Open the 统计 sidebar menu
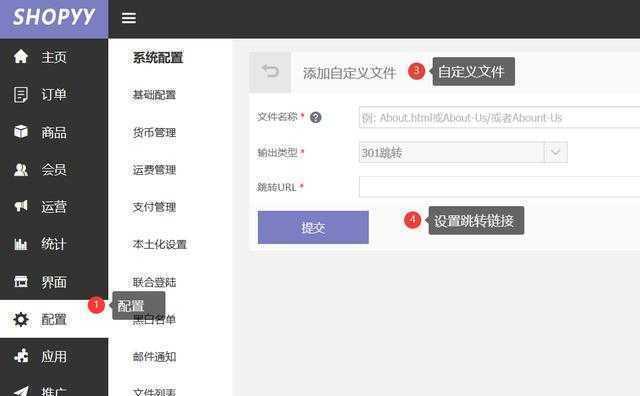This screenshot has height=396, width=640. point(54,244)
